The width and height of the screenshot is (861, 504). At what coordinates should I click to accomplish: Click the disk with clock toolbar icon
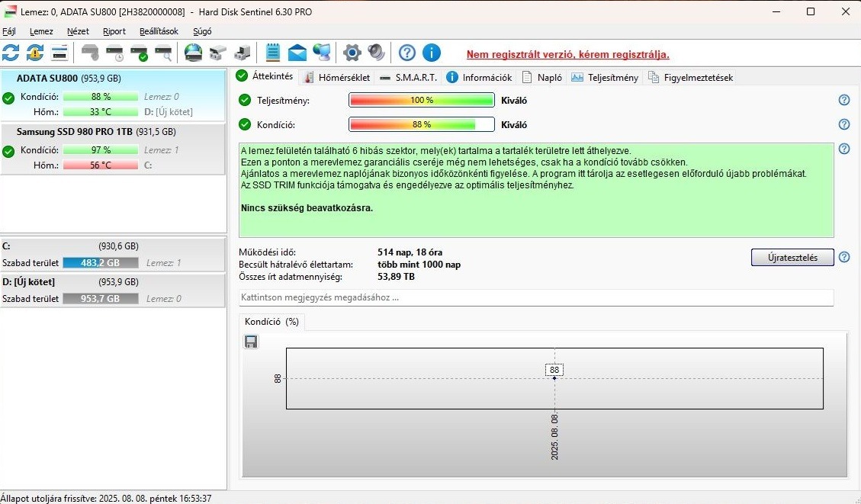coord(115,53)
